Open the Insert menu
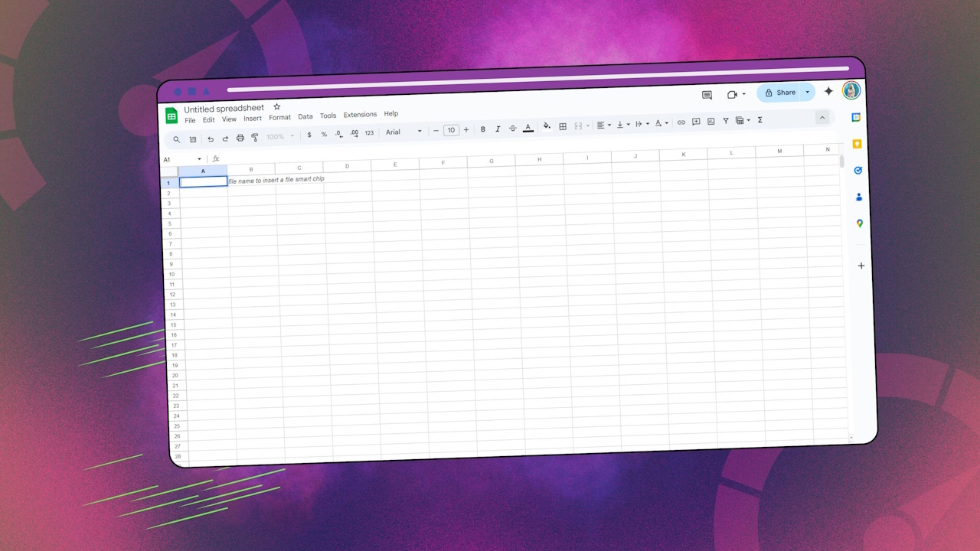The image size is (980, 551). coord(253,119)
